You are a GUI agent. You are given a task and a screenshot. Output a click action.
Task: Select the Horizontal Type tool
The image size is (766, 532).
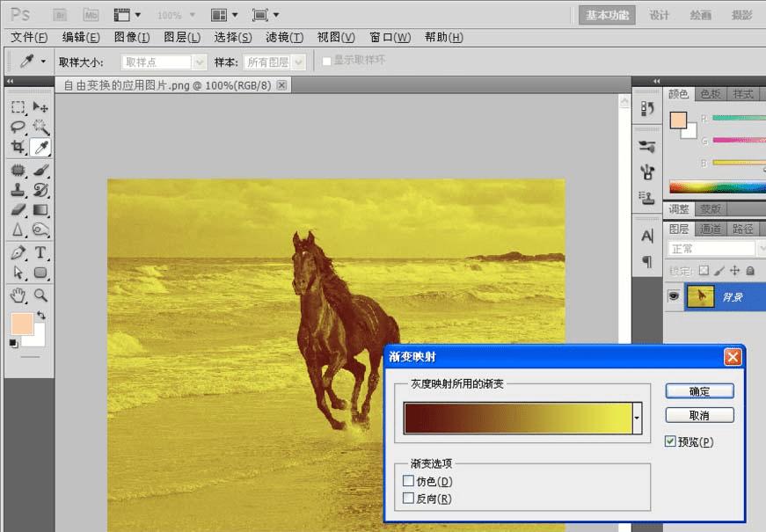pyautogui.click(x=40, y=252)
